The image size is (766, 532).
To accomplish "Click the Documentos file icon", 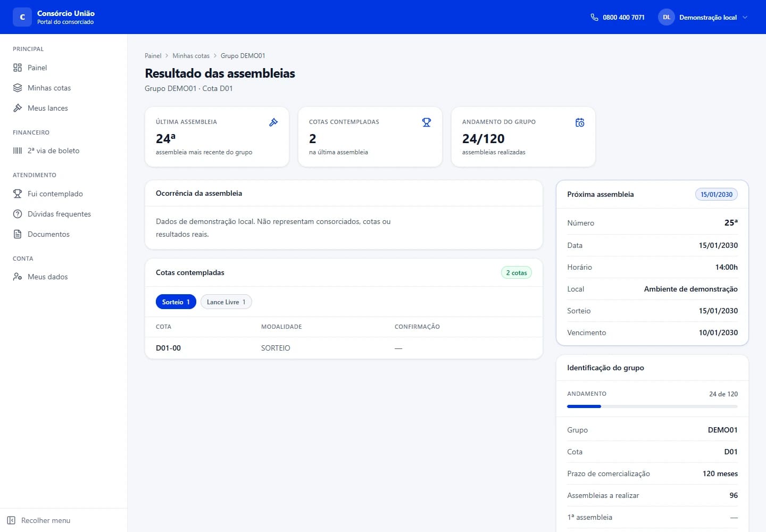I will pos(18,234).
